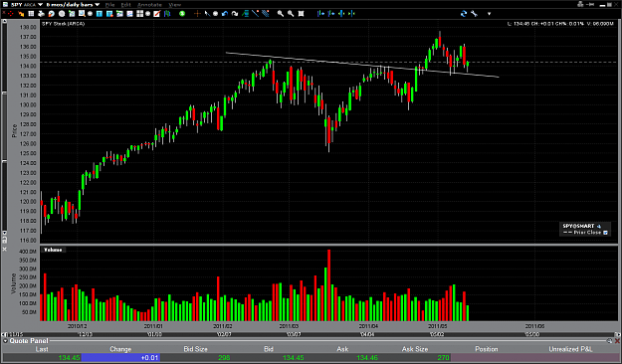This screenshot has width=622, height=364.
Task: Click the Position column header
Action: (x=487, y=349)
